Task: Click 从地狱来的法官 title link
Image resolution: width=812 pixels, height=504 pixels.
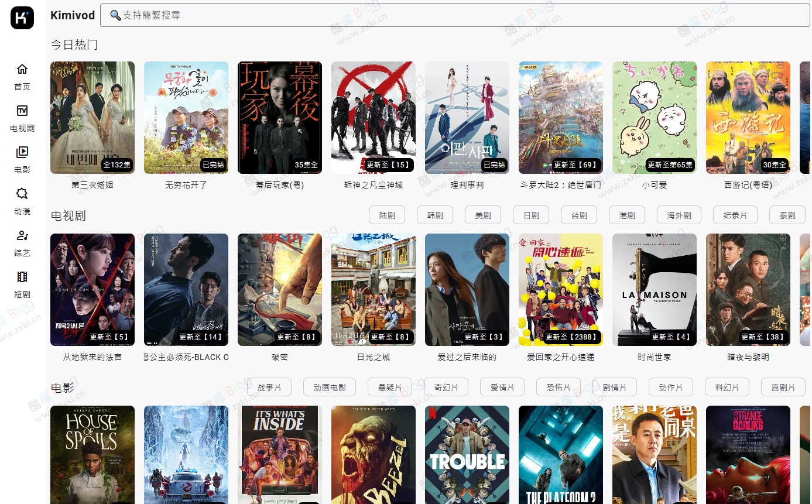Action: [x=92, y=357]
